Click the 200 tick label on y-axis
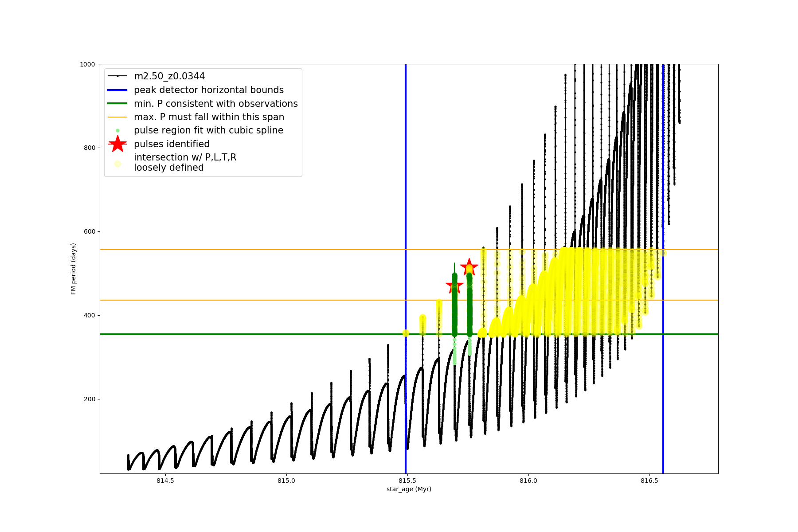The width and height of the screenshot is (798, 532). [90, 399]
